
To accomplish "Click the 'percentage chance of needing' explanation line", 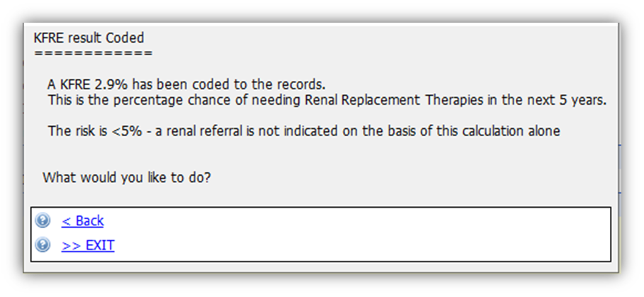I will [x=327, y=100].
